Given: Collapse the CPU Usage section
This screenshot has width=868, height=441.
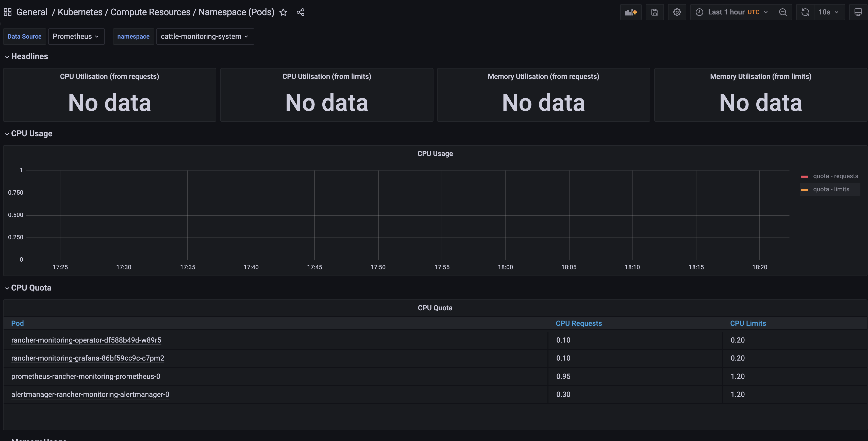Looking at the screenshot, I should tap(29, 133).
